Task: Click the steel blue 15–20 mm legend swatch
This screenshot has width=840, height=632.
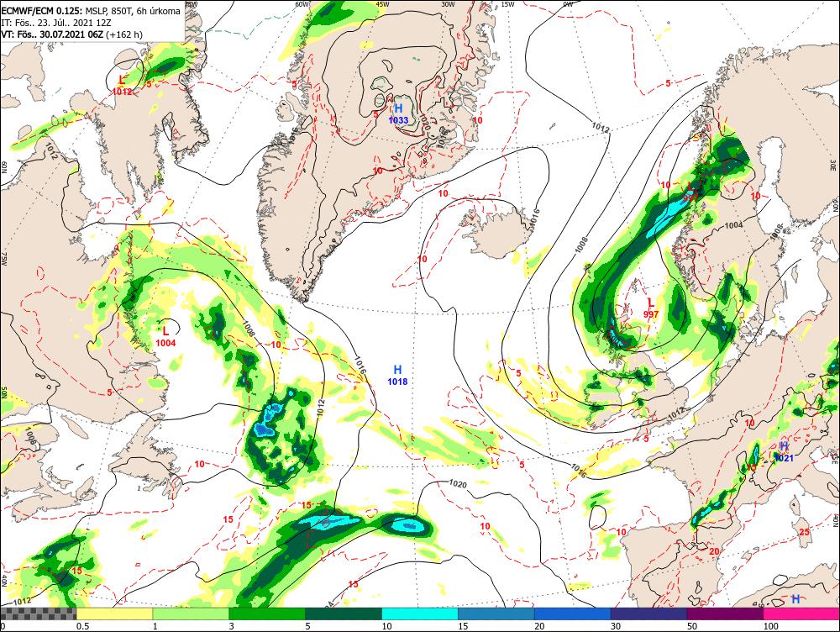Action: coord(496,614)
